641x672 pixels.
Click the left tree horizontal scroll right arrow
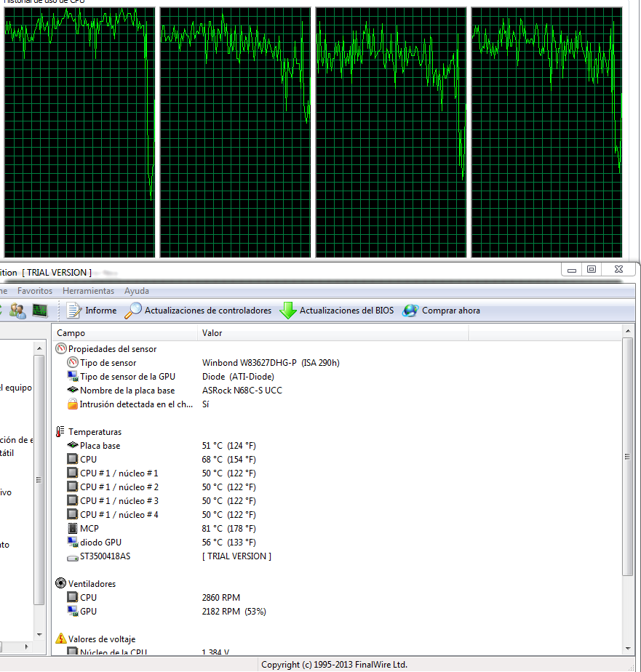[x=27, y=647]
